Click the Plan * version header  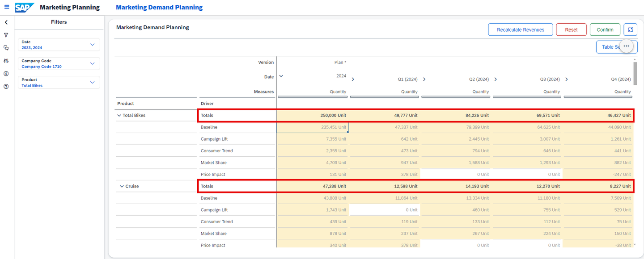(340, 63)
